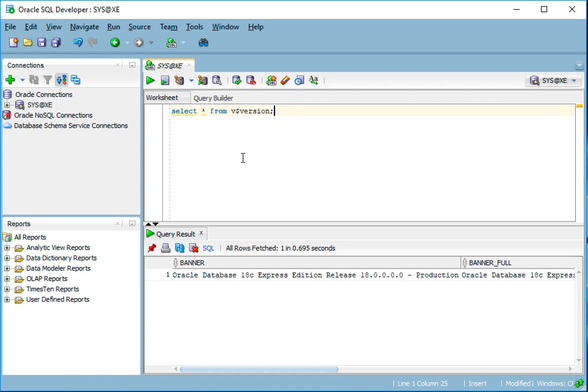Viewport: 588px width, 392px height.
Task: Clear worksheet with the eraser icon
Action: click(x=285, y=80)
